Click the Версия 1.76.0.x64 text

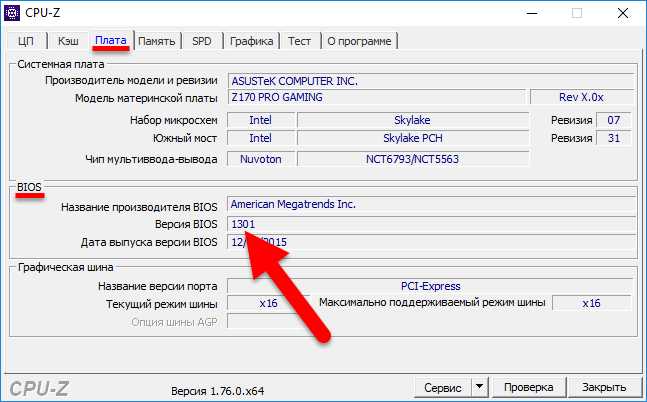pyautogui.click(x=217, y=391)
